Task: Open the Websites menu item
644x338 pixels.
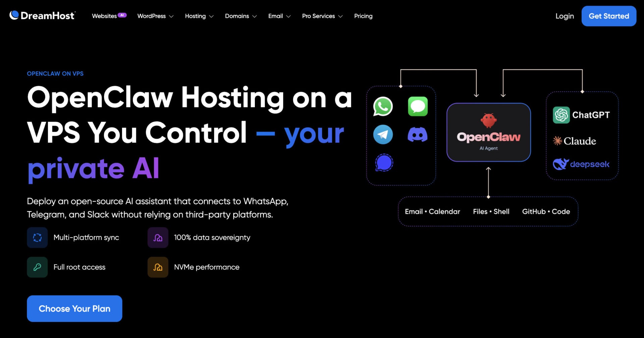Action: click(104, 16)
